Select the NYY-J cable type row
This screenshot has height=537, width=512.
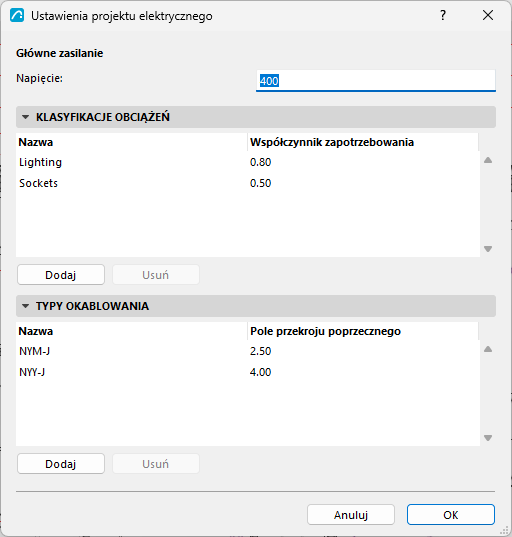[248, 372]
